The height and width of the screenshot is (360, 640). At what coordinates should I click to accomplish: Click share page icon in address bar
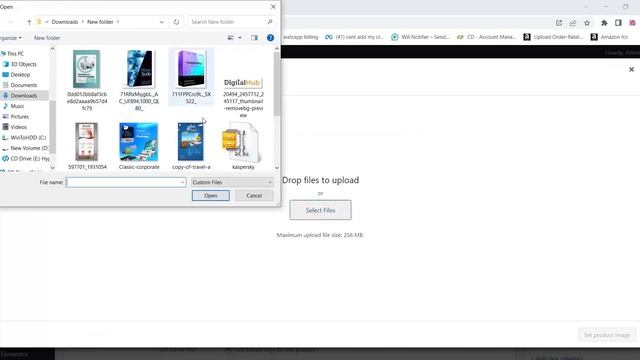pos(573,23)
